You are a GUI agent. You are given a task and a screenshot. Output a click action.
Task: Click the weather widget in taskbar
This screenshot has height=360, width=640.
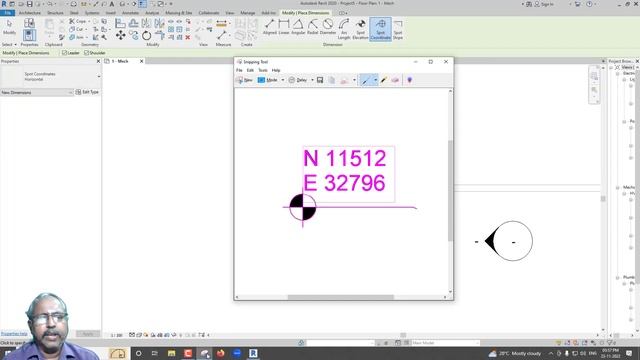[515, 353]
